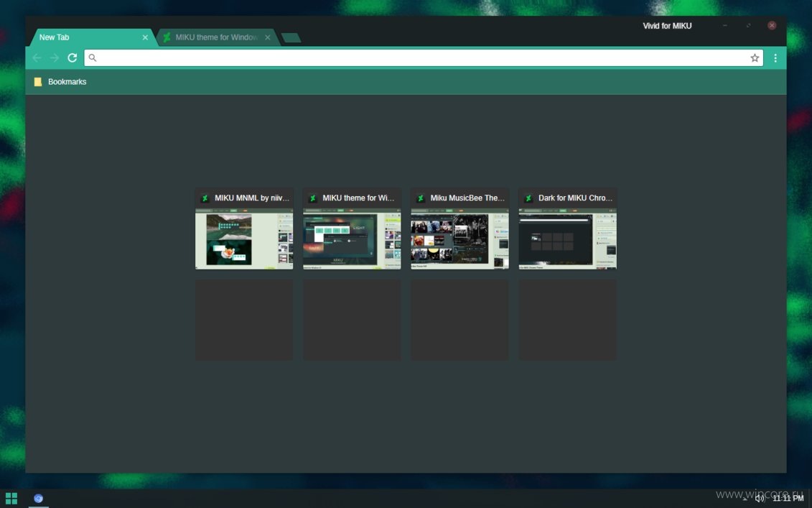
Task: Close the browser window with the red button
Action: 772,25
